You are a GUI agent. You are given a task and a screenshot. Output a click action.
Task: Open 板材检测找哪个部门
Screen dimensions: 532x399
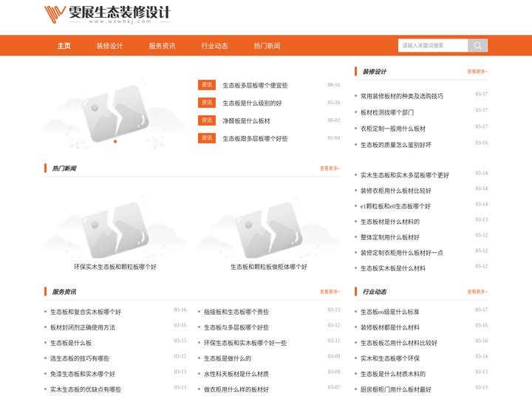coord(386,112)
